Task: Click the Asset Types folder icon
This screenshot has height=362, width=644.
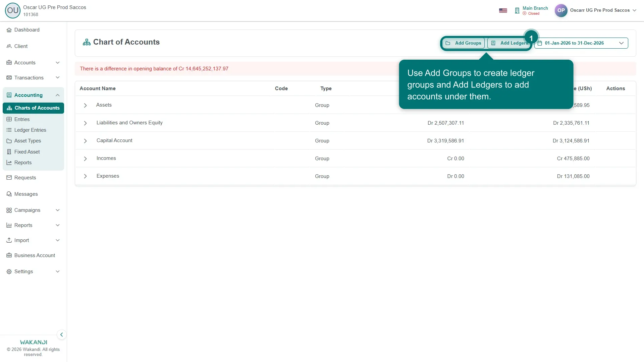Action: [9, 141]
